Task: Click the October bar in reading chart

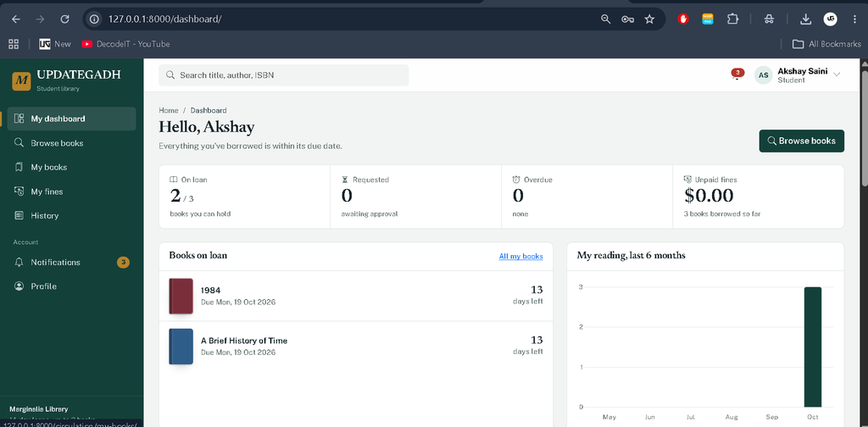Action: point(813,347)
